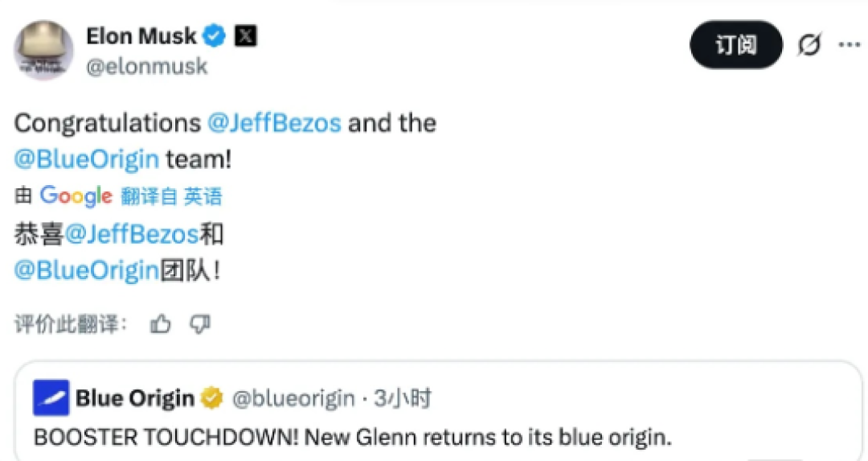Open the quoted BOOSTER TOUCHDOWN post text
Viewport: 868px width, 461px height.
tap(353, 437)
